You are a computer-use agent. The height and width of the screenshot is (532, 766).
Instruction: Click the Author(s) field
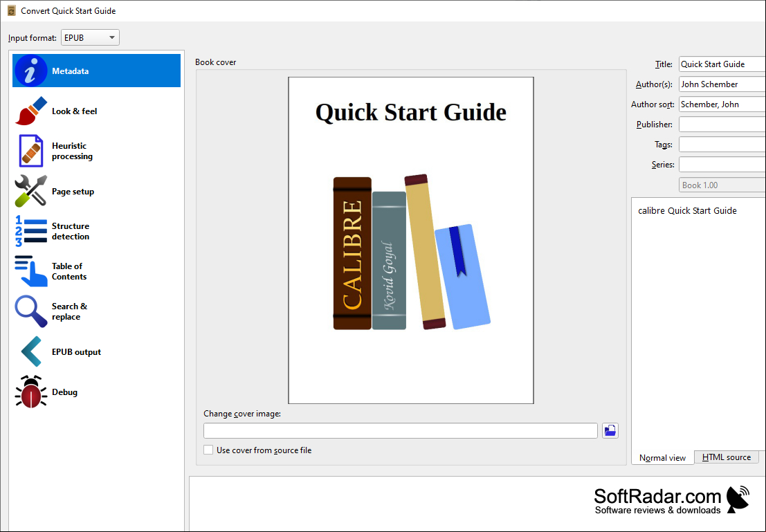722,84
